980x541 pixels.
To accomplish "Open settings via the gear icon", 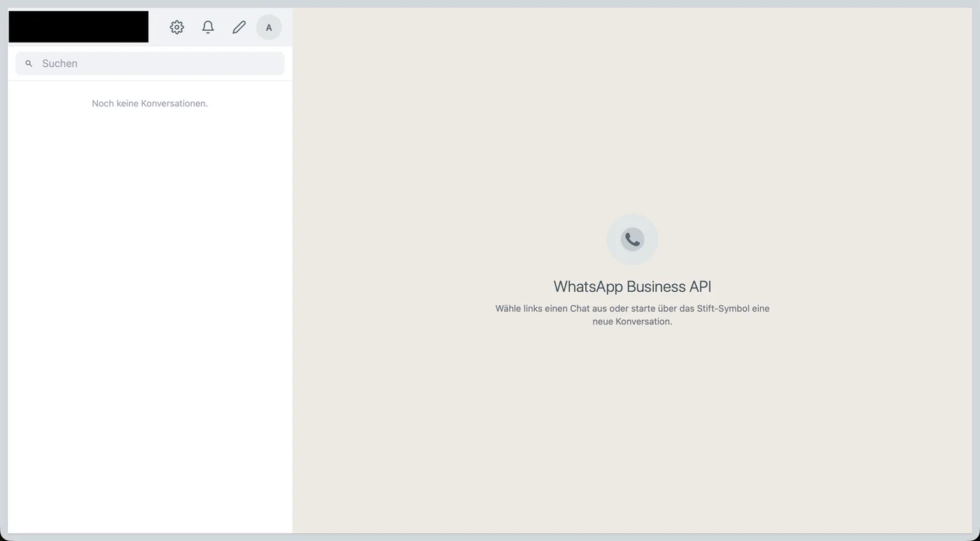I will point(177,27).
